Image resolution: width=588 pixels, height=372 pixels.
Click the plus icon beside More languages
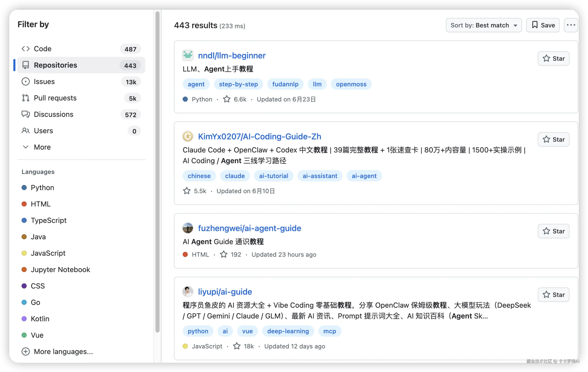[x=26, y=351]
